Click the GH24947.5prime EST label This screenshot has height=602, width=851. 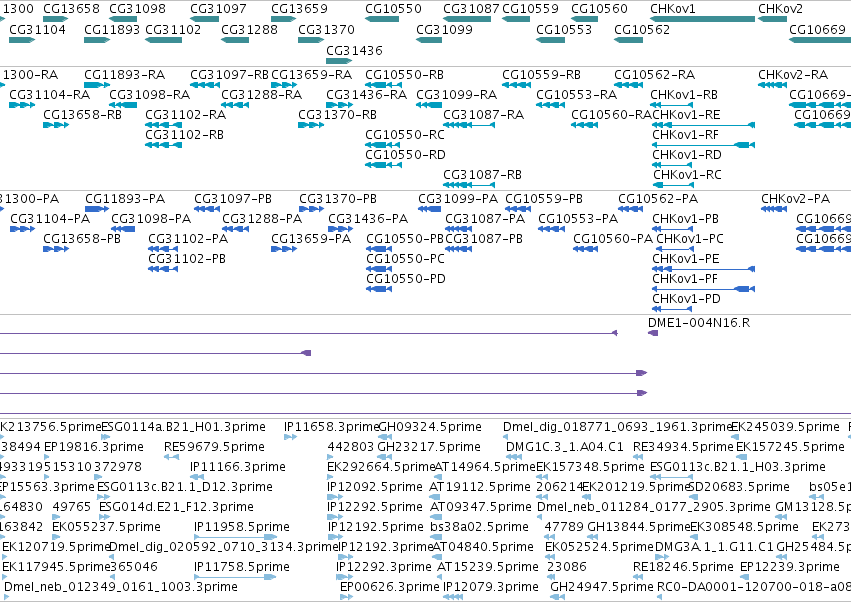pyautogui.click(x=602, y=587)
